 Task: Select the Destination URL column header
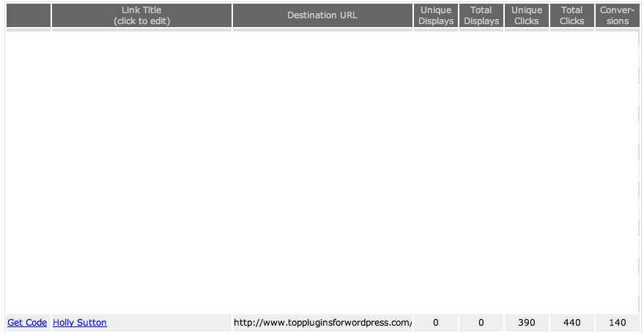click(322, 15)
